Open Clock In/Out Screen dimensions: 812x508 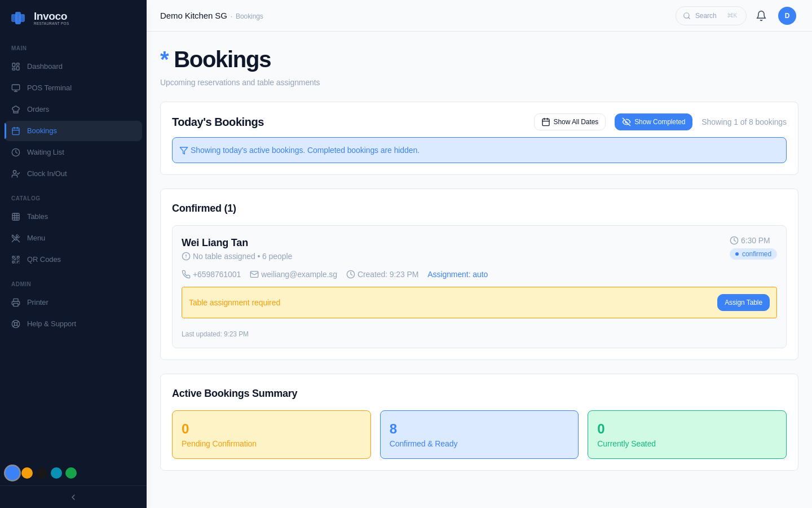(x=46, y=173)
